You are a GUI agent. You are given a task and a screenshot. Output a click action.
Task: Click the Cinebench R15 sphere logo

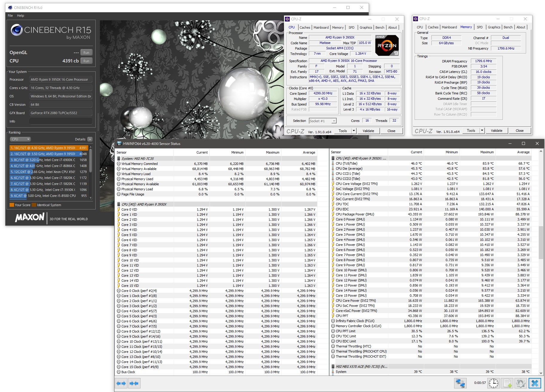(17, 30)
